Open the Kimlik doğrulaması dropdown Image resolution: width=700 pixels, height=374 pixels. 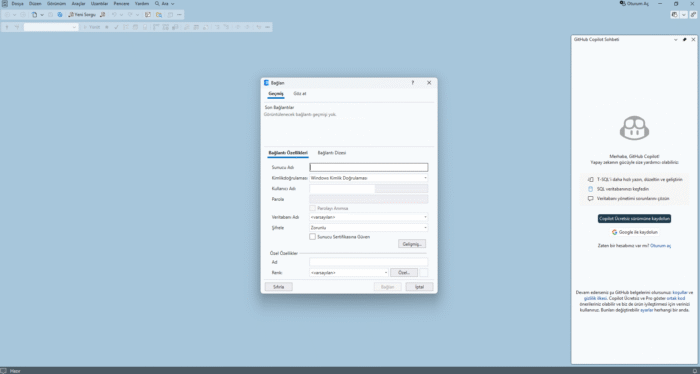[x=369, y=178]
